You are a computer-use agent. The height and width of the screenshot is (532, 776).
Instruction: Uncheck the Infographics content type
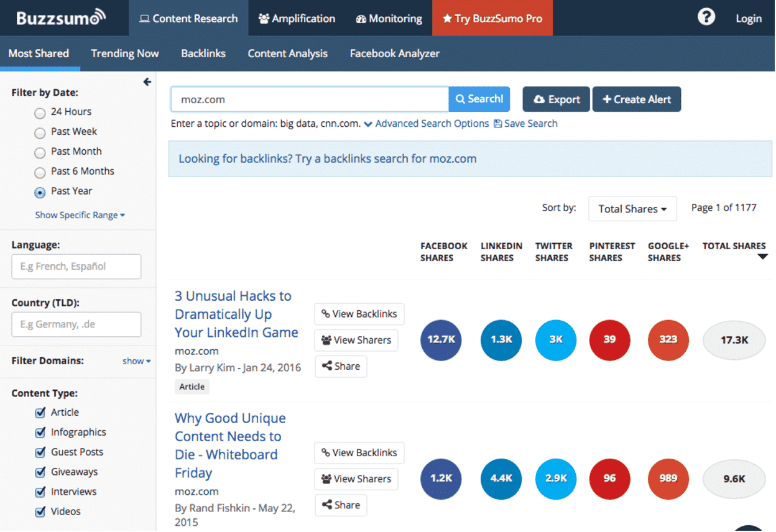40,433
